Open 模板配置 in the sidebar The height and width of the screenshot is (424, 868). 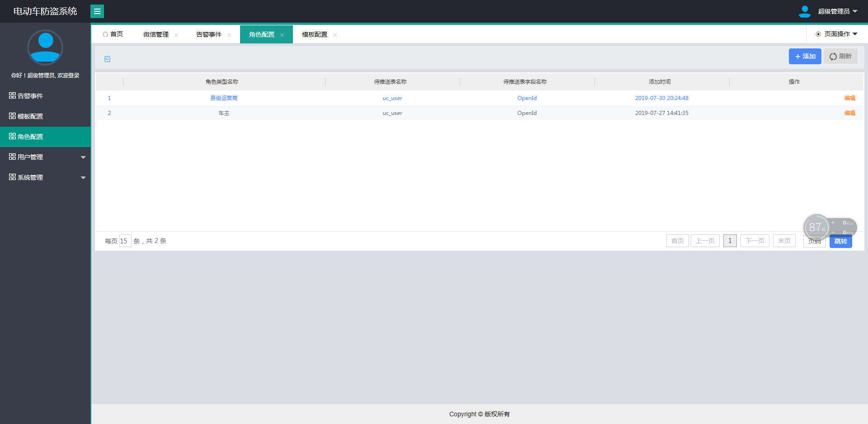pyautogui.click(x=45, y=116)
